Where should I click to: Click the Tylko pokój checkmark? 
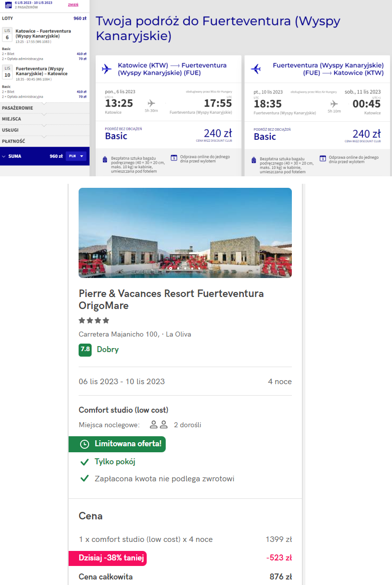[85, 462]
